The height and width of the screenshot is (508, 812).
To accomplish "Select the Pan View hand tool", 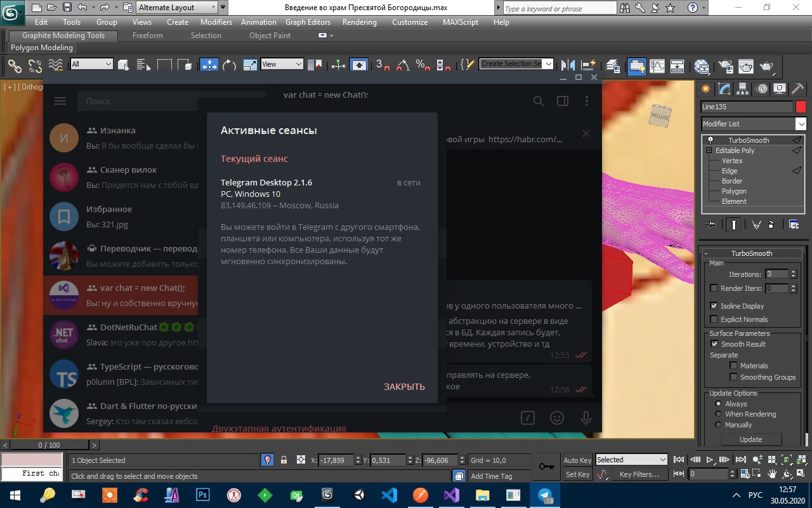I will click(773, 474).
